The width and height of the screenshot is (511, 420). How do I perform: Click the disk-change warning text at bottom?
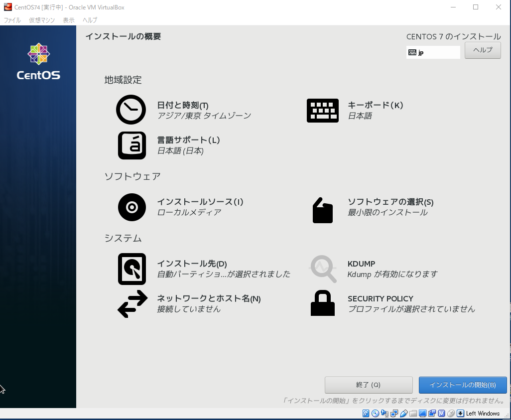[393, 401]
